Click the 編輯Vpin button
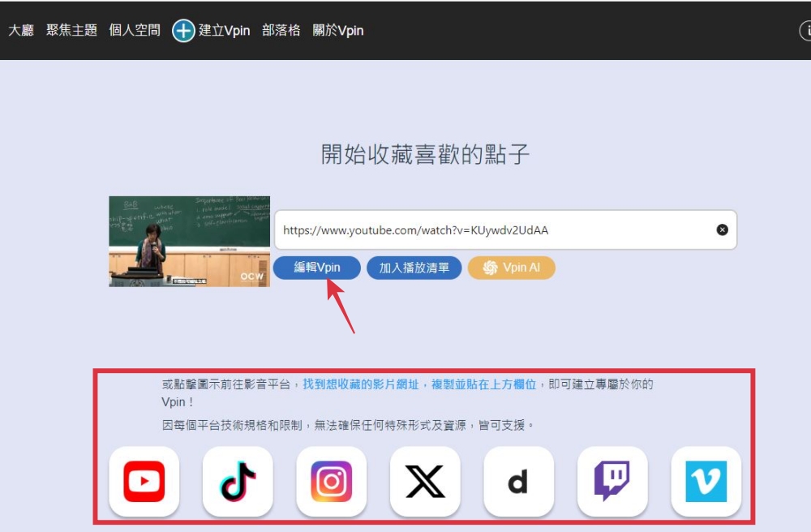Image resolution: width=811 pixels, height=532 pixels. (x=317, y=268)
